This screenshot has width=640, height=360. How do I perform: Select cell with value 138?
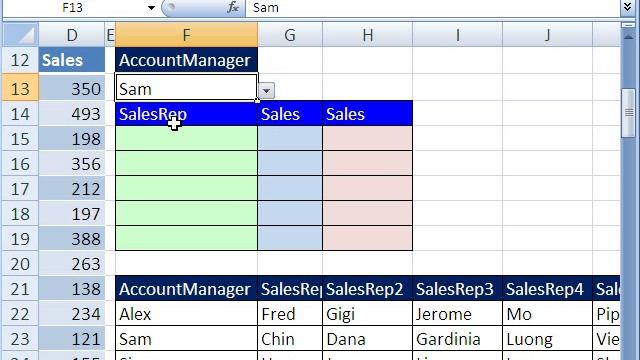point(72,289)
